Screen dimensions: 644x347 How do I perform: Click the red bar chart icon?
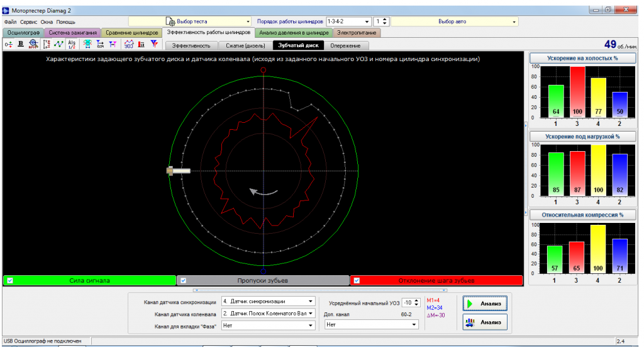[142, 44]
